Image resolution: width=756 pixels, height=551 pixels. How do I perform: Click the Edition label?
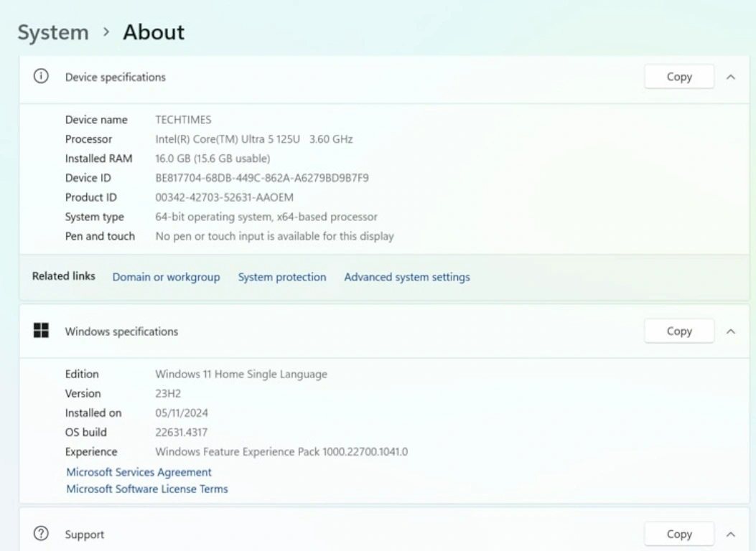(x=82, y=375)
